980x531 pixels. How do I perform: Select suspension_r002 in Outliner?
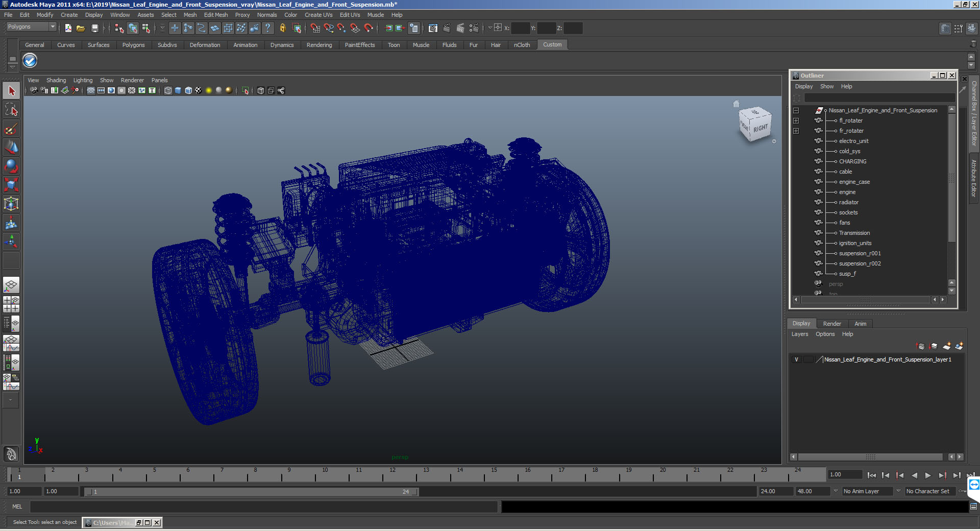click(860, 263)
